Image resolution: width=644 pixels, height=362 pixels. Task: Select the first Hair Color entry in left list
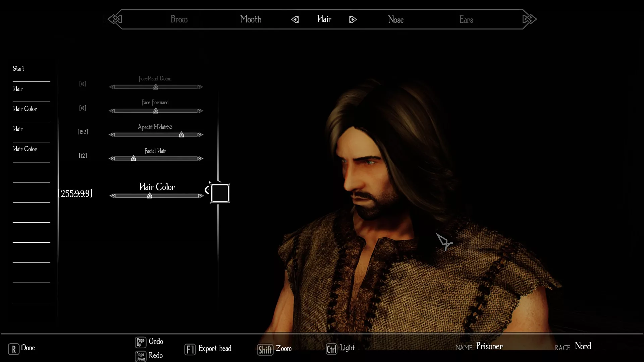[x=25, y=109]
